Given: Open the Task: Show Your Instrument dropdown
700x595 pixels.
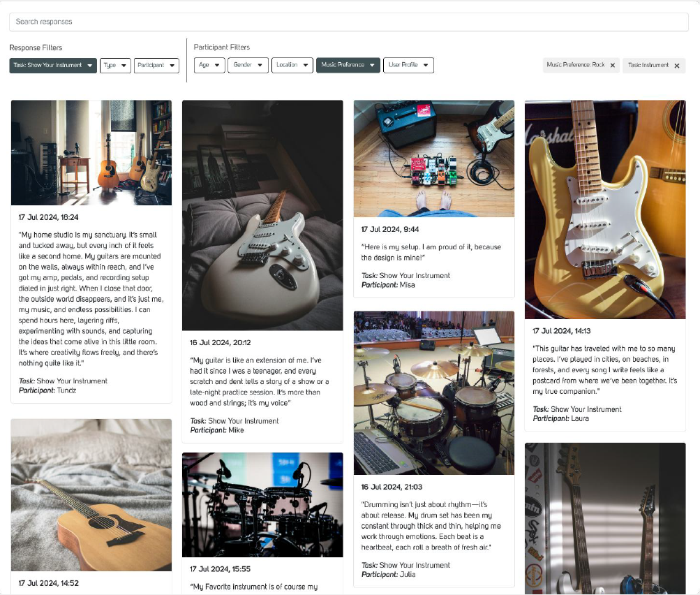Looking at the screenshot, I should click(53, 65).
